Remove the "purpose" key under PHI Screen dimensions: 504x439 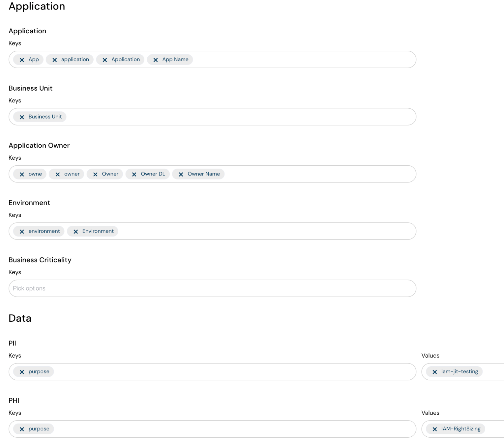click(x=22, y=429)
